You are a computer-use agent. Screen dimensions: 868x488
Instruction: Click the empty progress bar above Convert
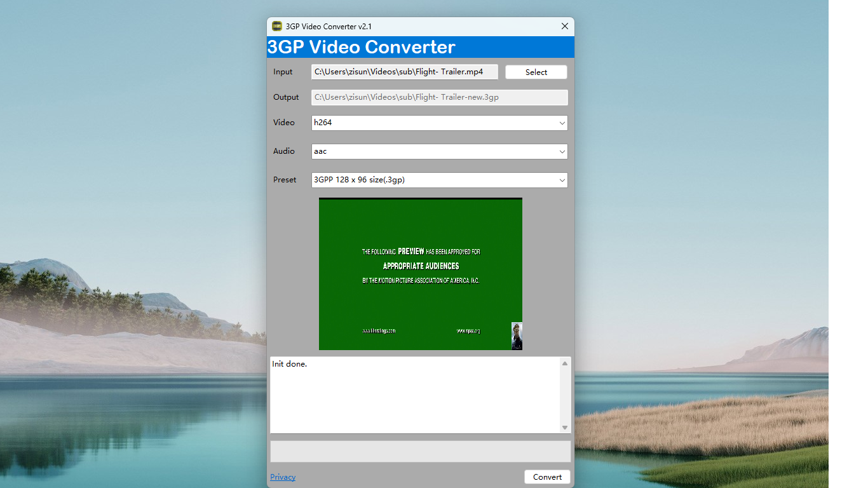(x=421, y=451)
